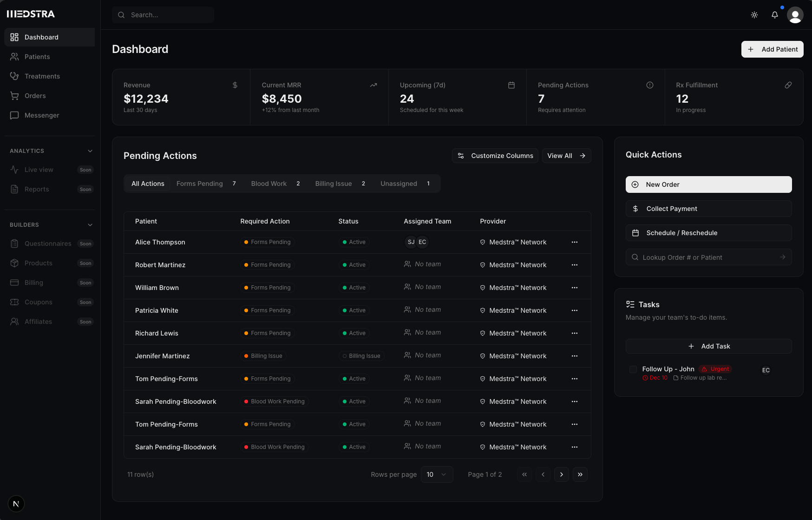
Task: Open the rows per page selector
Action: click(x=437, y=474)
